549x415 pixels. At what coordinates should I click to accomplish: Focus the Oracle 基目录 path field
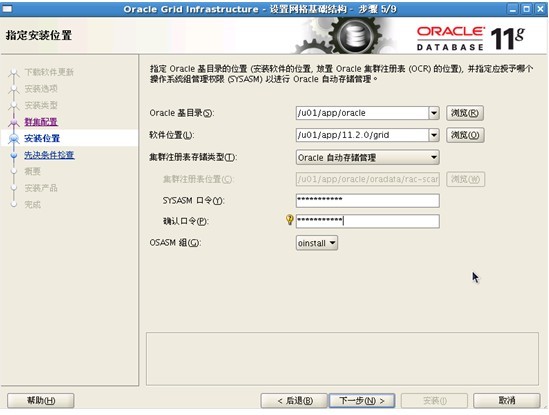click(x=362, y=113)
